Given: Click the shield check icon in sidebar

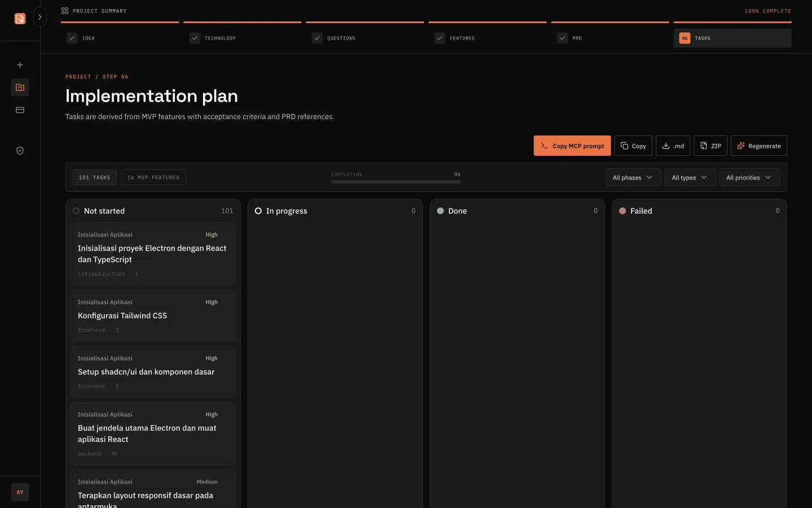Looking at the screenshot, I should 20,151.
